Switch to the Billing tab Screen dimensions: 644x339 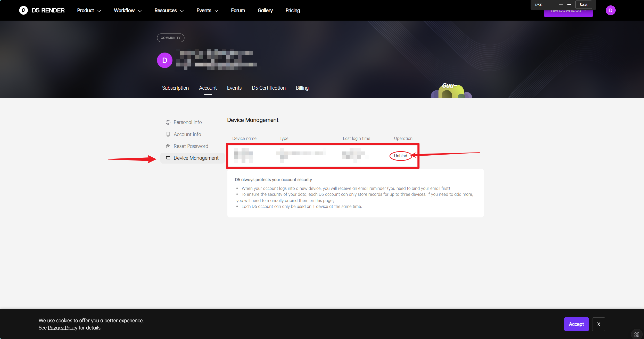302,88
